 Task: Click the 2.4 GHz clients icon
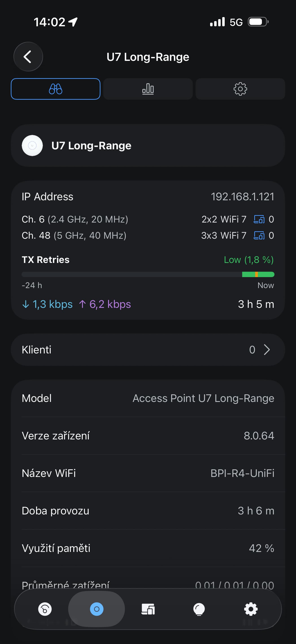coord(259,219)
